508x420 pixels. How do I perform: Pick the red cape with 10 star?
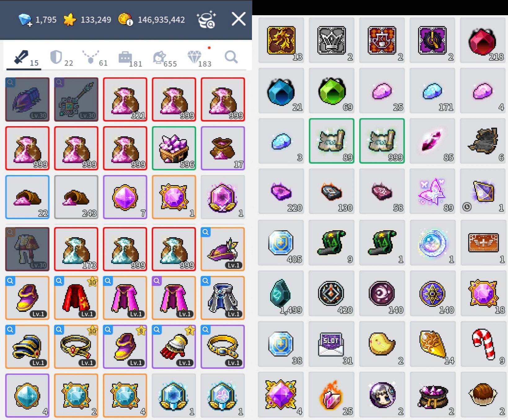click(x=76, y=298)
